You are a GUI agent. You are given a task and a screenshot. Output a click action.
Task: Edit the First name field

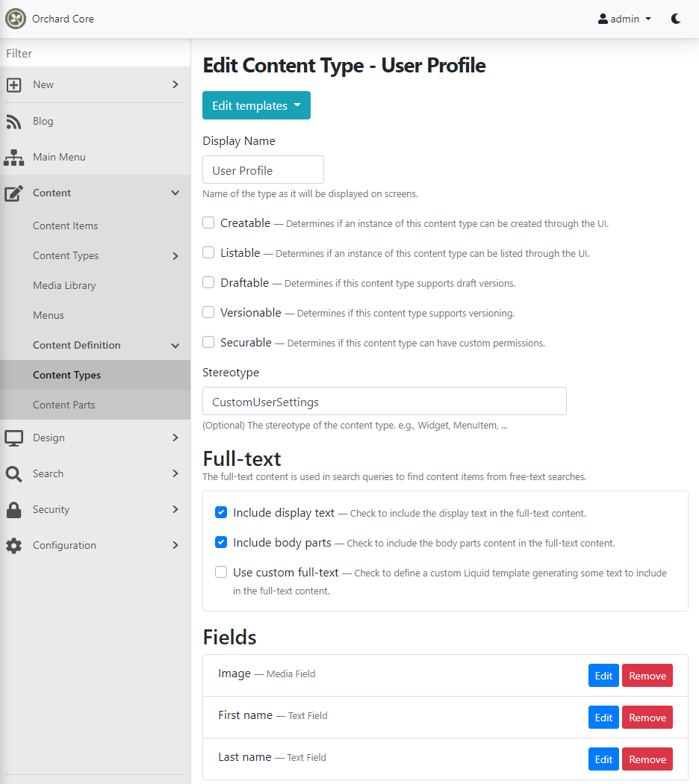point(603,718)
